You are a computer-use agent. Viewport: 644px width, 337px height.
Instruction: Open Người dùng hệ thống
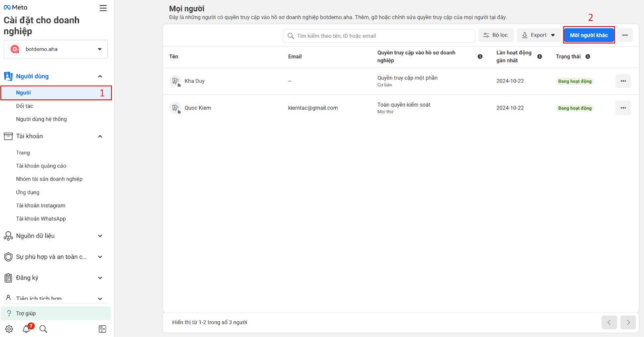41,119
